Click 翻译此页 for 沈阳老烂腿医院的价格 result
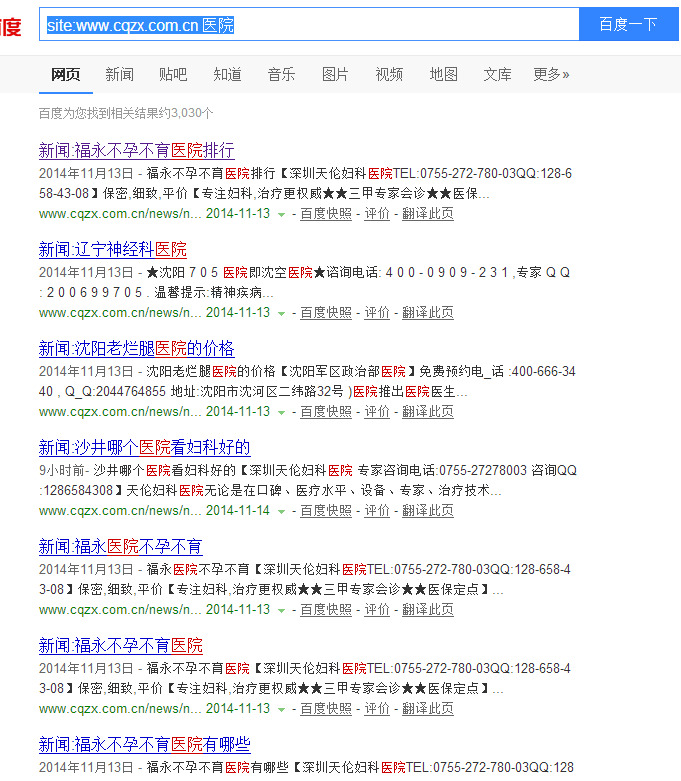681x781 pixels. 428,412
